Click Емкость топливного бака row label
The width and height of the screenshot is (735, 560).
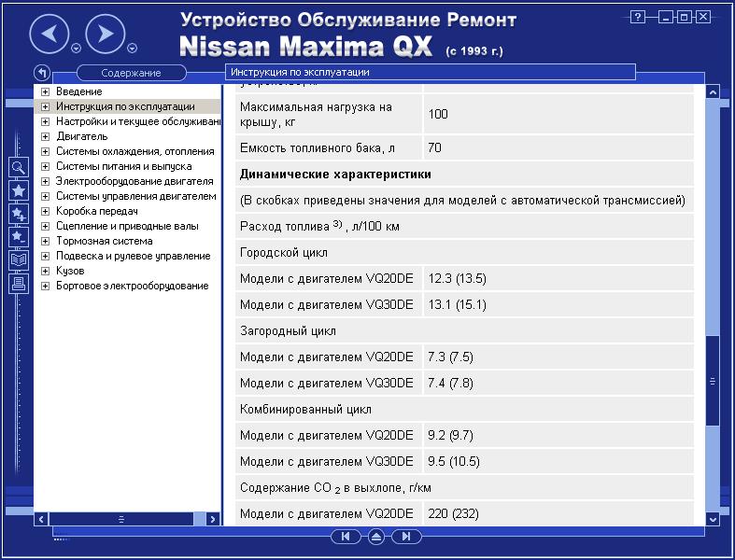318,148
